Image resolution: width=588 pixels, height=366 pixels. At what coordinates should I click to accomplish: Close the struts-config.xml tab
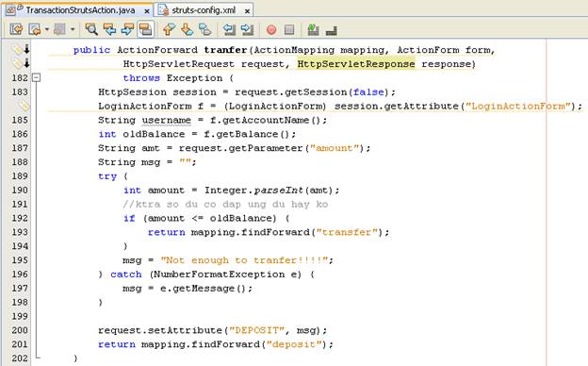pos(247,11)
